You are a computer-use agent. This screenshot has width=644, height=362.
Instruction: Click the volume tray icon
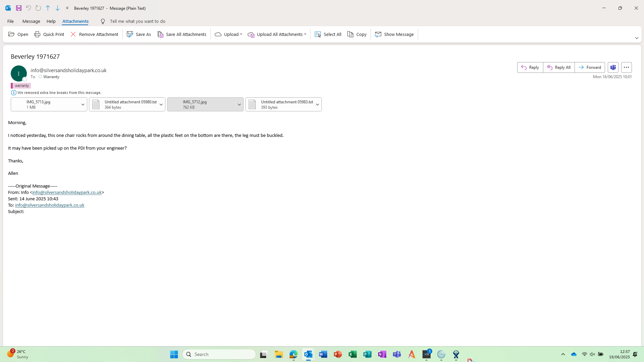click(x=593, y=354)
